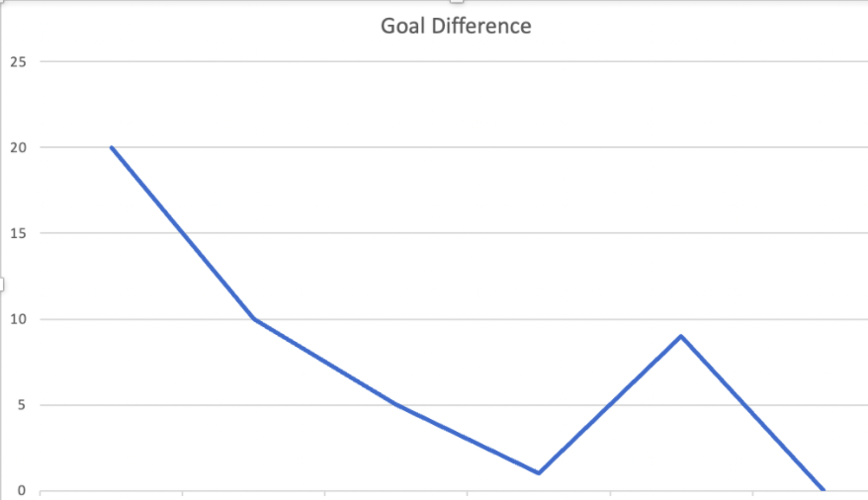Click the rising line segment toward 9

tap(610, 404)
